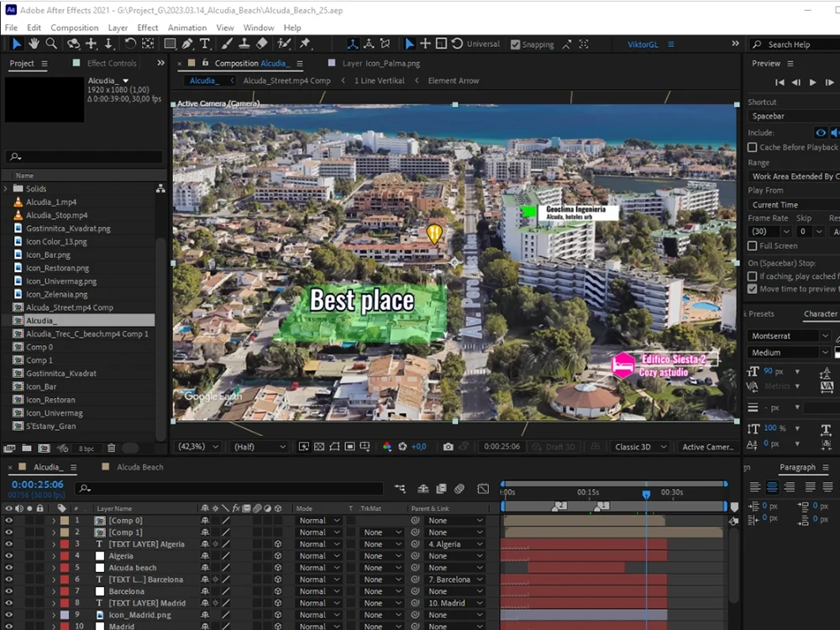Click the delete trash icon in Project panel

click(112, 448)
